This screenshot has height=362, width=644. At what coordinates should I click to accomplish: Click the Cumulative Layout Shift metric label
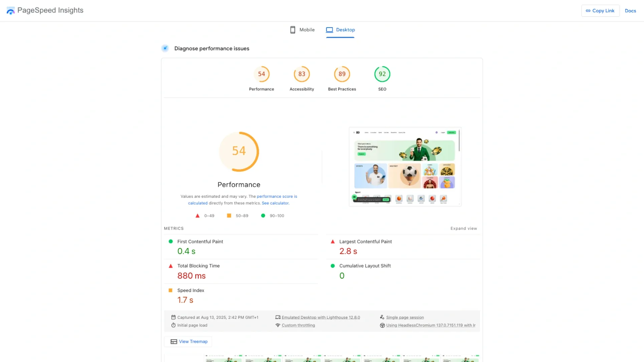coord(365,266)
